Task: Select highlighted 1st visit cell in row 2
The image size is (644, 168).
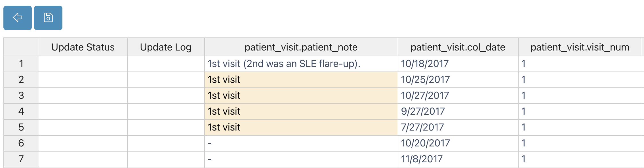Action: coord(301,79)
